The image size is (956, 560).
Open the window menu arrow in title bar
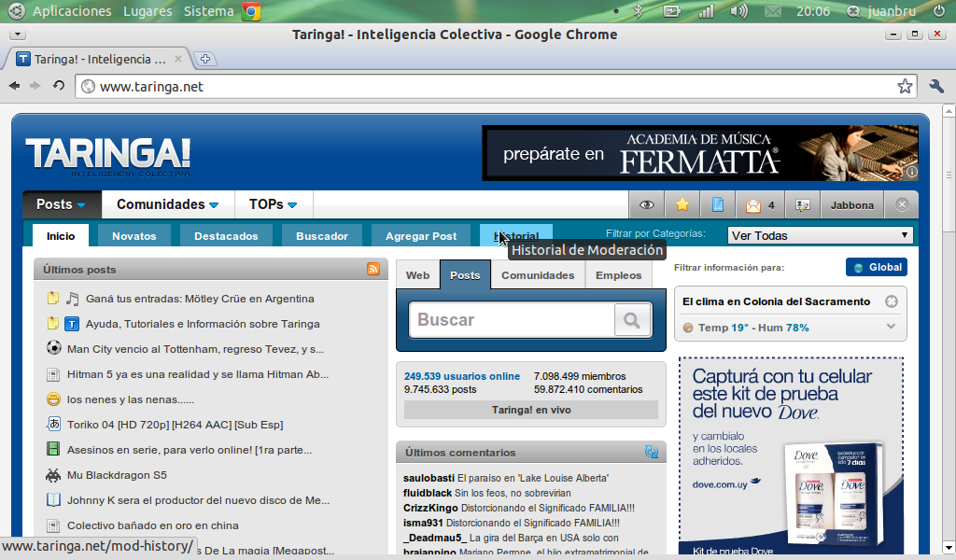pos(17,35)
